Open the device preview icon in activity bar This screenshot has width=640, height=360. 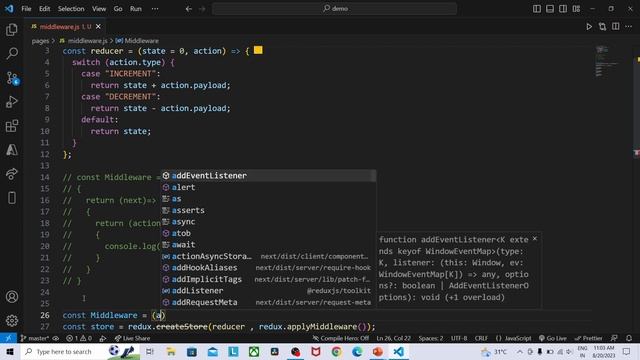pos(12,198)
